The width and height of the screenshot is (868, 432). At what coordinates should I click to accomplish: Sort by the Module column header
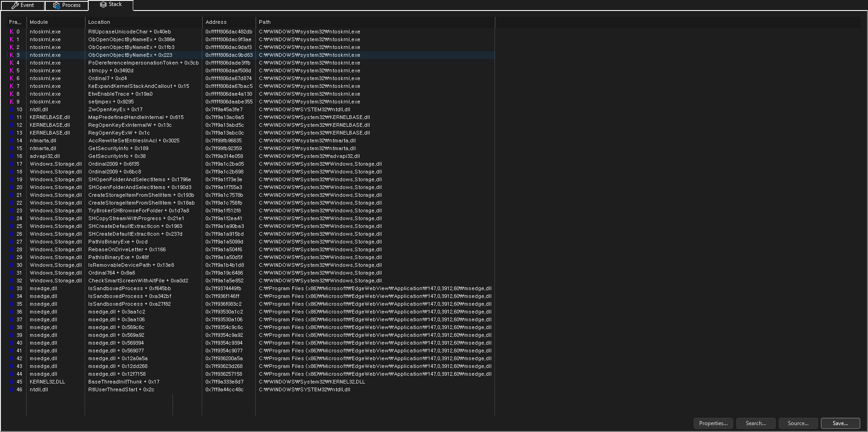click(56, 22)
